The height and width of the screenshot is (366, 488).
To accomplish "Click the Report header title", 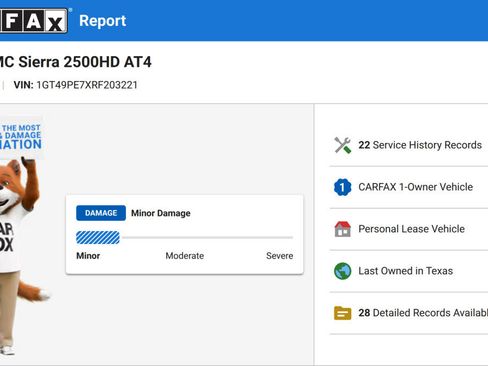I will tap(103, 21).
